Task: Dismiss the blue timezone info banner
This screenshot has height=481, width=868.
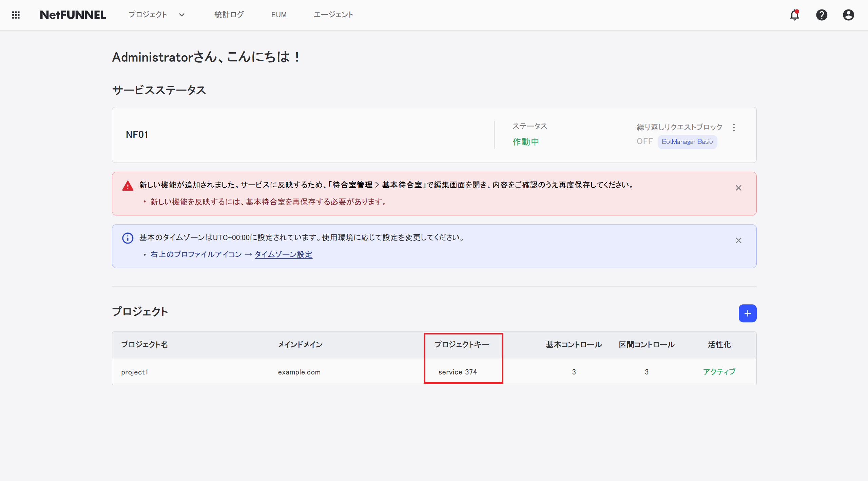Action: point(738,240)
